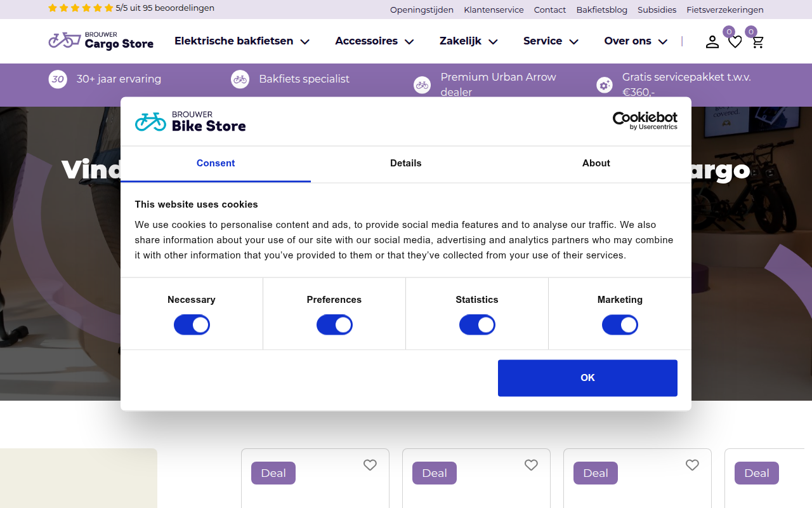Click the Cookiebot by Usercentrics logo
The width and height of the screenshot is (812, 508).
pos(645,121)
